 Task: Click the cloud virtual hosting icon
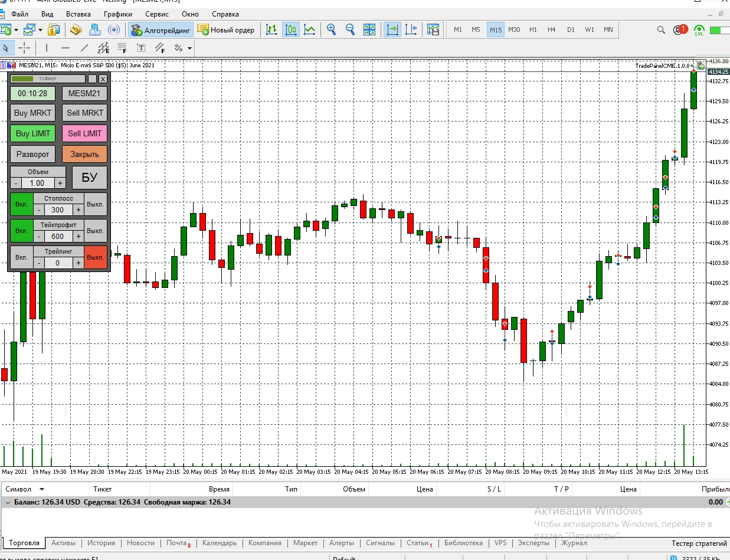click(94, 30)
